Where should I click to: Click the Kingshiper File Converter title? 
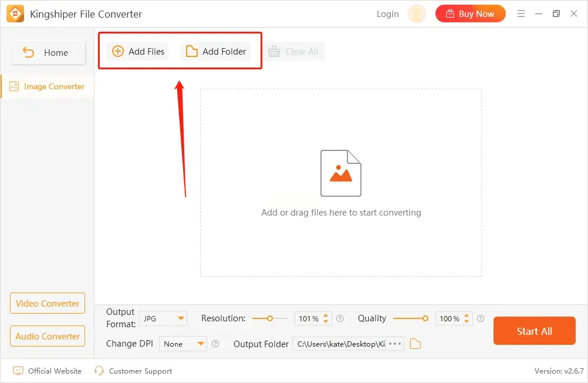(x=86, y=14)
